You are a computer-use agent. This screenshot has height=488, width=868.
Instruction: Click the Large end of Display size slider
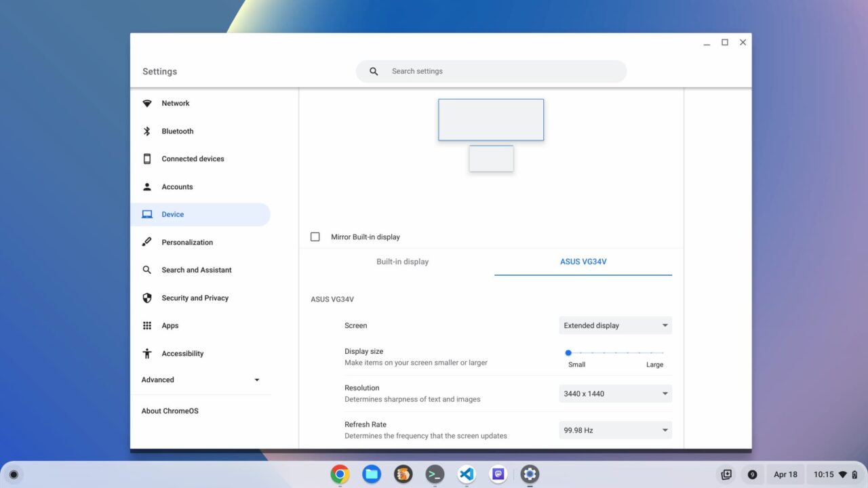[654, 365]
